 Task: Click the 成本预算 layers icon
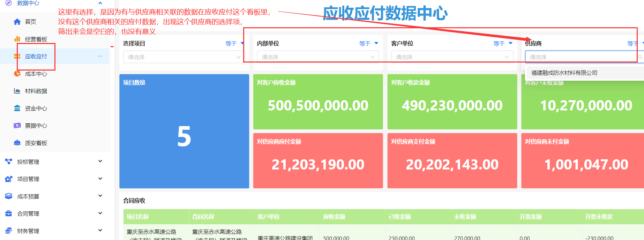9,196
